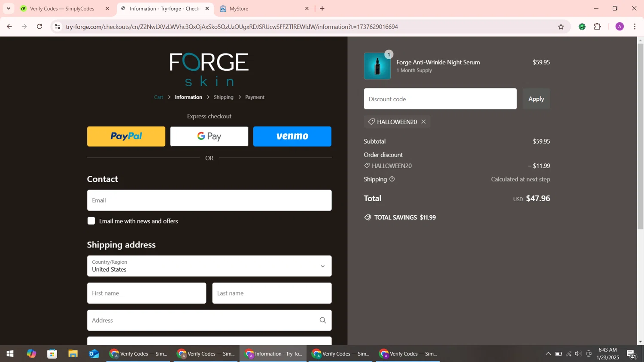Viewport: 644px width, 362px height.
Task: Switch to the Verify Codes — SimplyCodes tab
Action: 62,9
